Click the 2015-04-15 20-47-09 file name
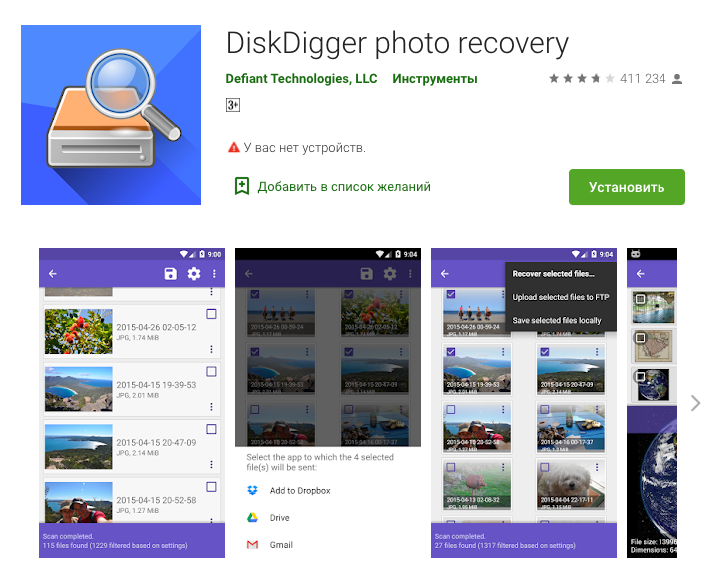The height and width of the screenshot is (580, 711). (156, 442)
